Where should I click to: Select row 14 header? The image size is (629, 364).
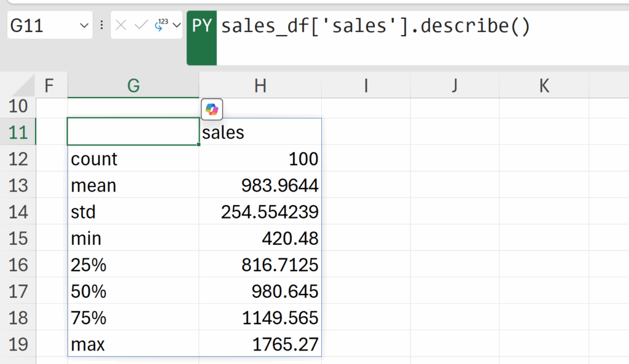[x=18, y=212]
